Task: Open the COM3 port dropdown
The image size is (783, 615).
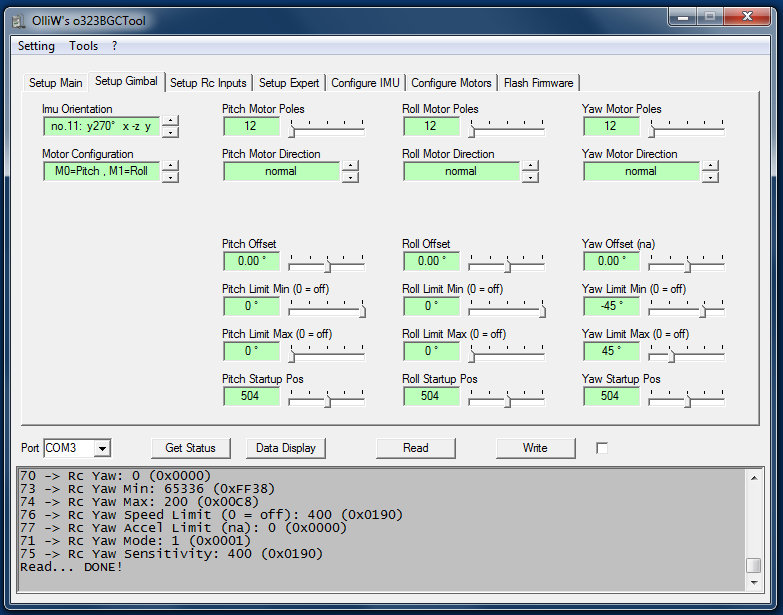Action: coord(102,448)
